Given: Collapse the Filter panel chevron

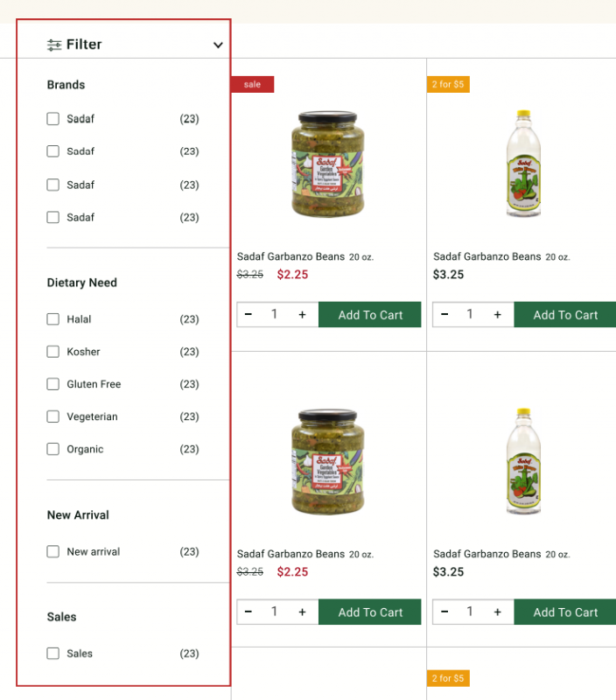Looking at the screenshot, I should pyautogui.click(x=218, y=45).
